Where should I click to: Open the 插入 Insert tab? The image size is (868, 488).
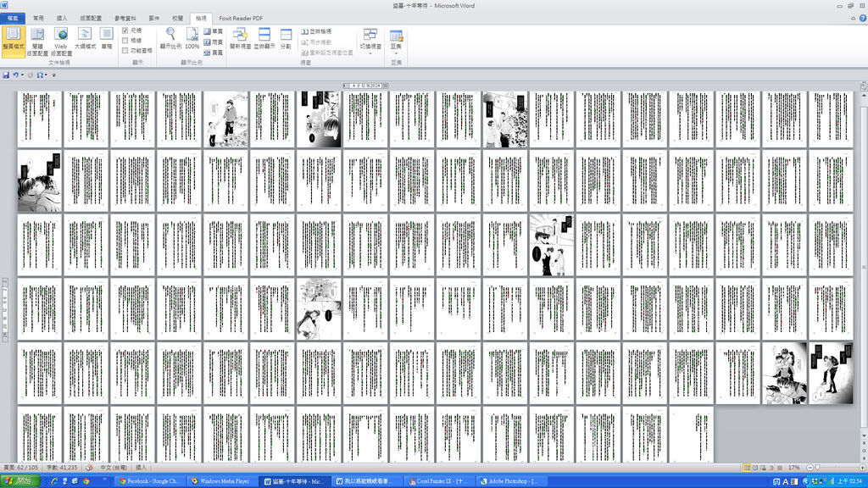click(x=61, y=19)
